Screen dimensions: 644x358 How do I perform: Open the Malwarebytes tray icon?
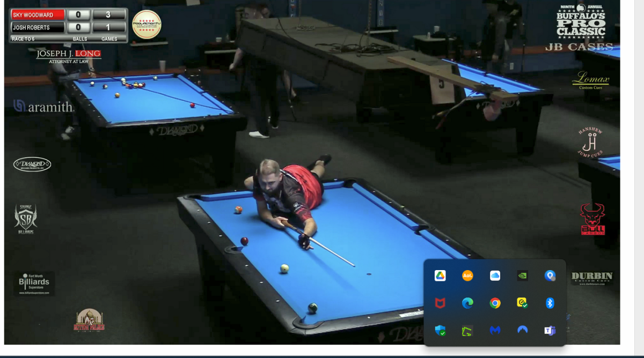(x=495, y=331)
